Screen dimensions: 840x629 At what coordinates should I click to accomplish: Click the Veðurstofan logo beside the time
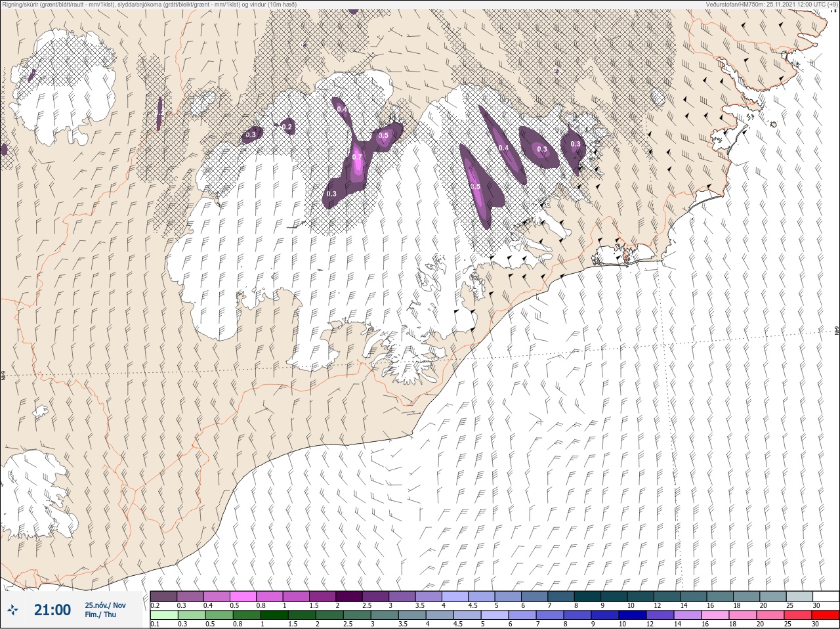point(12,611)
